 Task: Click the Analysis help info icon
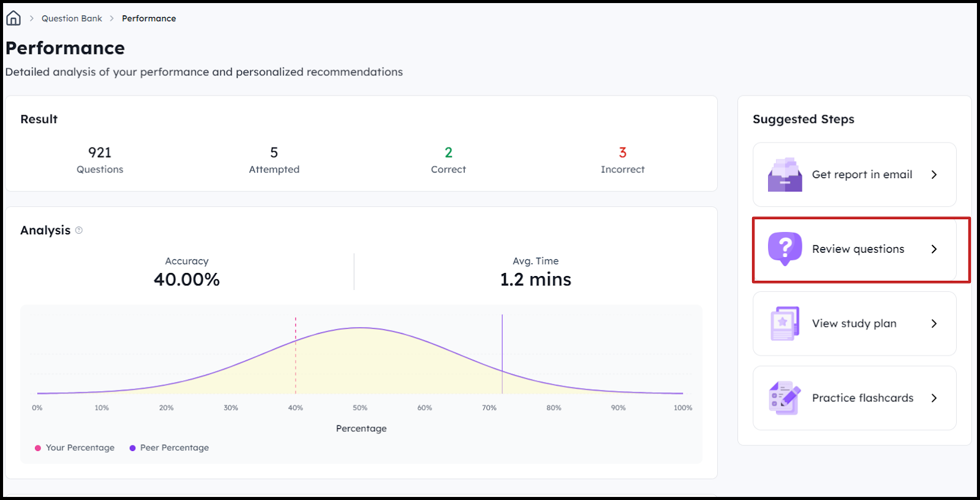79,230
